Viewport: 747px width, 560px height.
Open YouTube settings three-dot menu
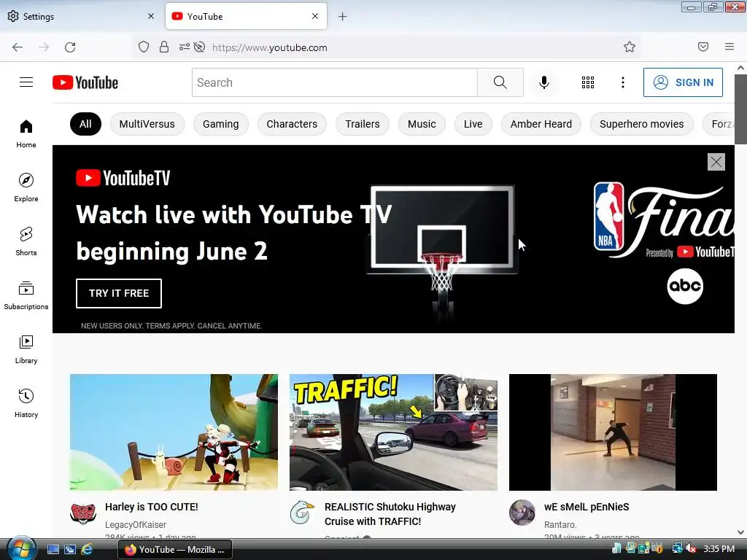pyautogui.click(x=623, y=82)
